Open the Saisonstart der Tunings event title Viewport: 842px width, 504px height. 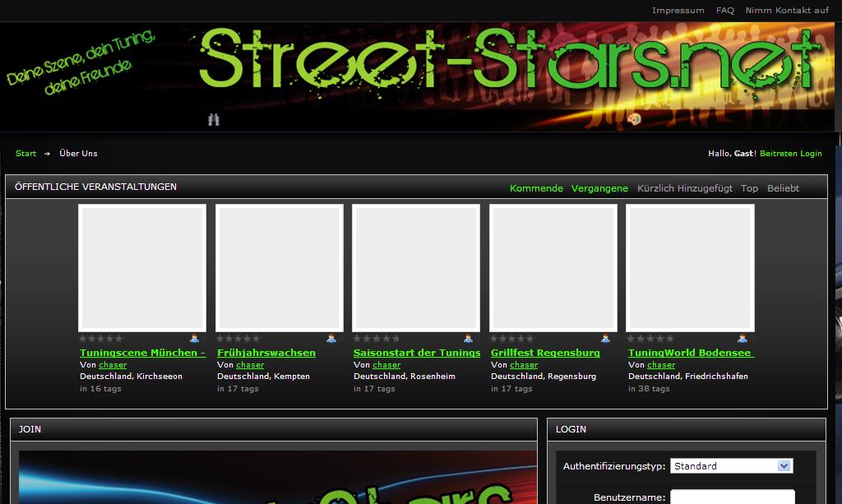pyautogui.click(x=417, y=353)
